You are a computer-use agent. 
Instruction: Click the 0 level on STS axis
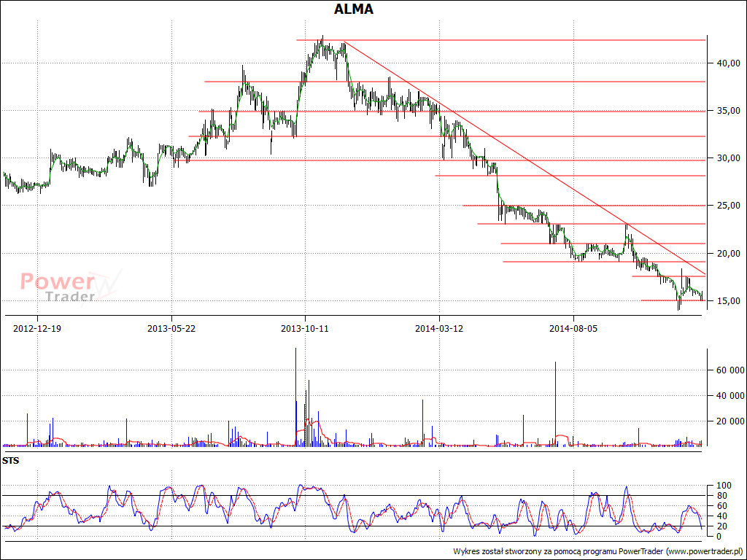tap(719, 536)
